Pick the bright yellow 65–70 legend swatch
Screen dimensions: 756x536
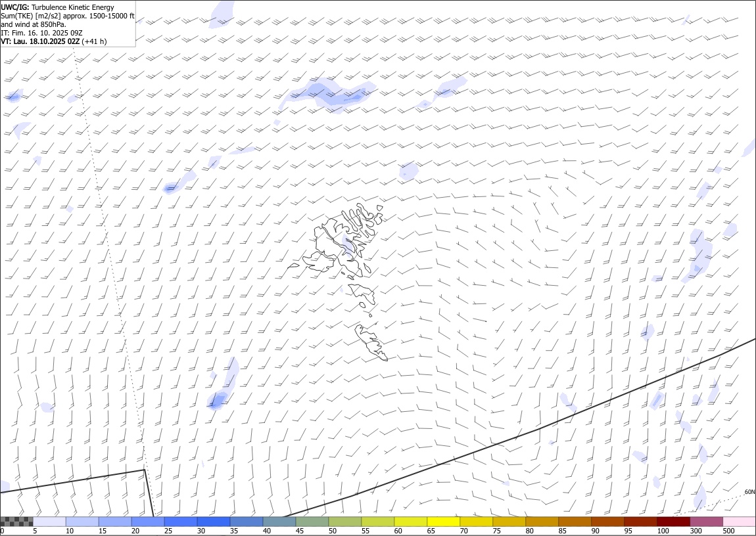pyautogui.click(x=443, y=522)
